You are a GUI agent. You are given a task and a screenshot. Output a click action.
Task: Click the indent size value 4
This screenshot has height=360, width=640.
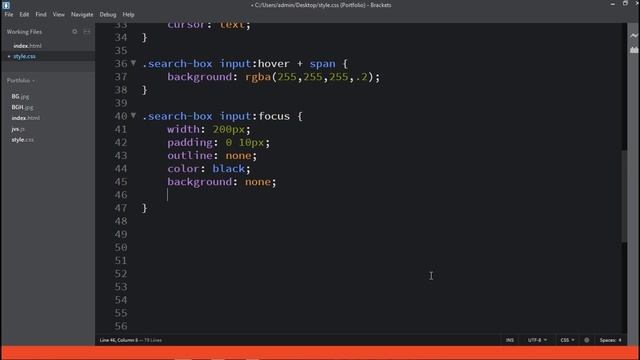[x=620, y=340]
